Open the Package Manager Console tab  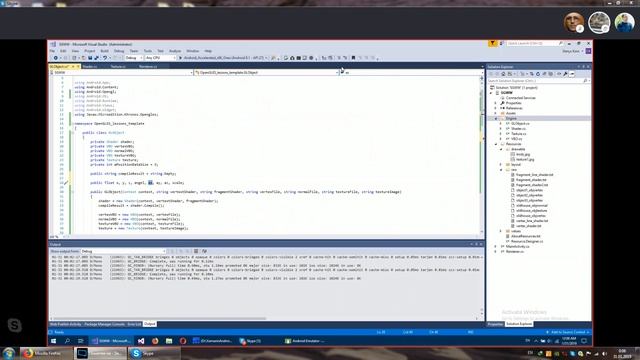click(x=104, y=324)
